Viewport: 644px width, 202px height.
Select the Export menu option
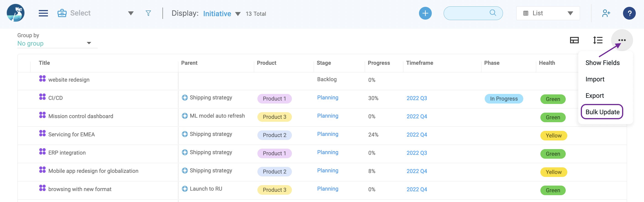594,96
